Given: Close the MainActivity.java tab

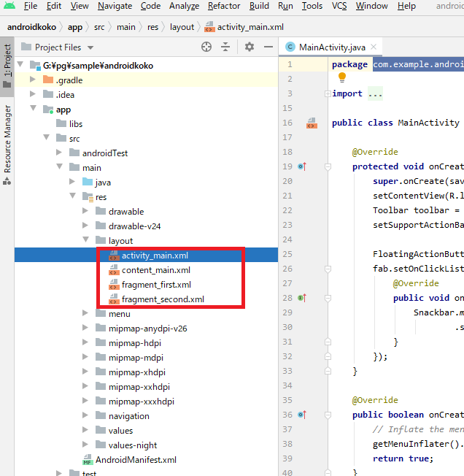Looking at the screenshot, I should 374,47.
